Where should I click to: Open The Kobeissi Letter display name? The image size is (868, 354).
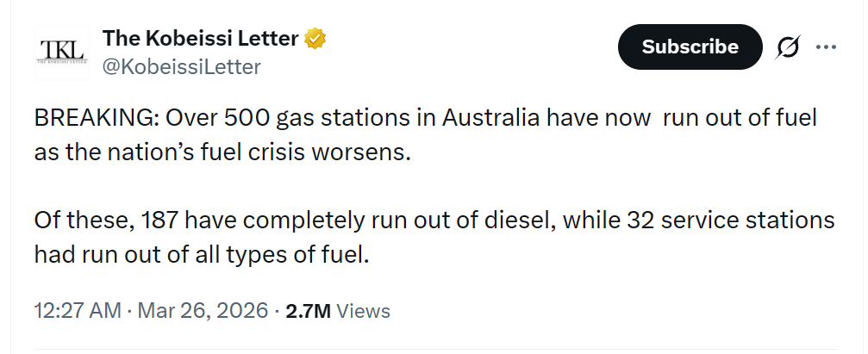200,39
